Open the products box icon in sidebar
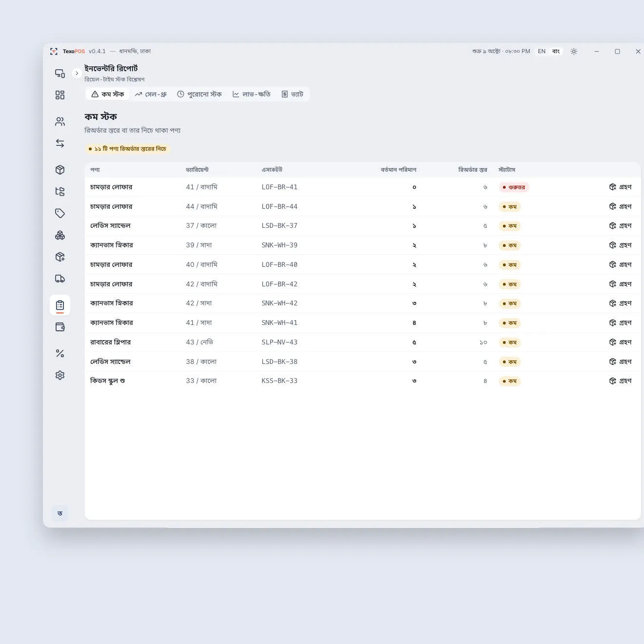Image resolution: width=644 pixels, height=644 pixels. [60, 170]
